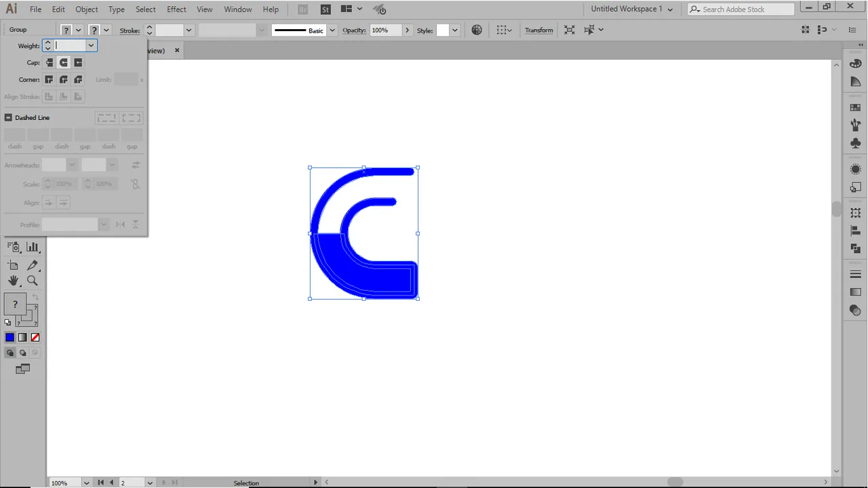Expand the Opacity value arrow
The image size is (868, 488).
coord(407,30)
